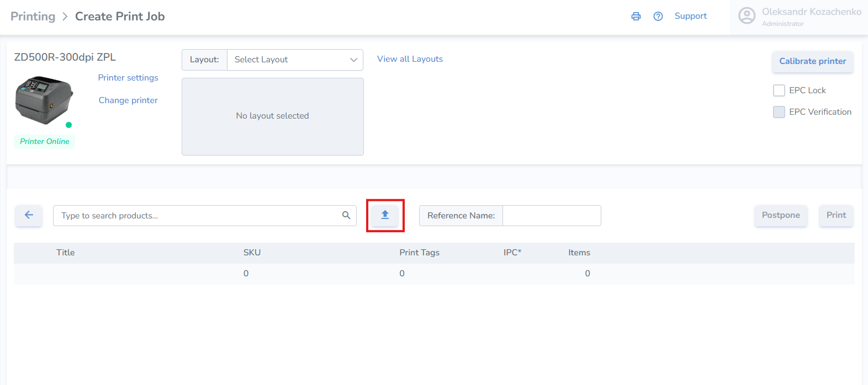Click the upload file icon button
This screenshot has height=385, width=868.
385,215
